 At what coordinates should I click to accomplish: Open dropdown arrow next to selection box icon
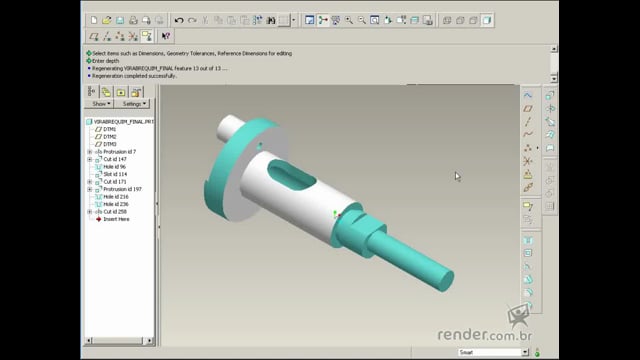pyautogui.click(x=293, y=20)
